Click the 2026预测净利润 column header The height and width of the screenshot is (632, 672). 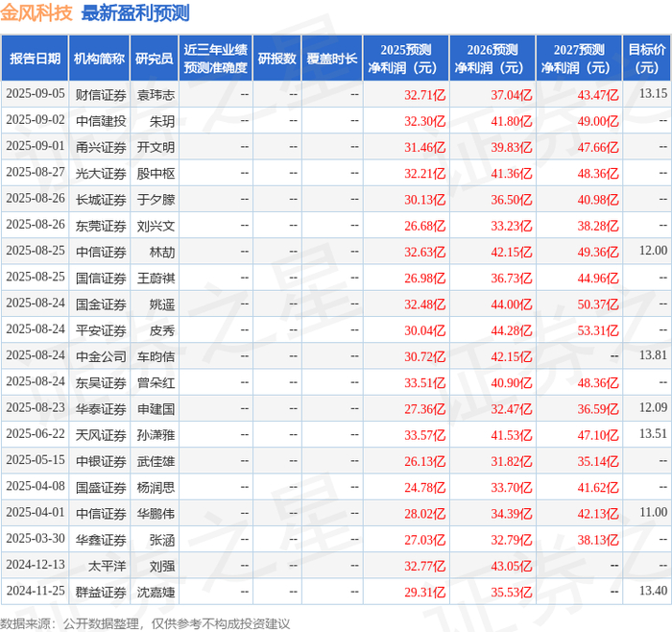click(492, 59)
